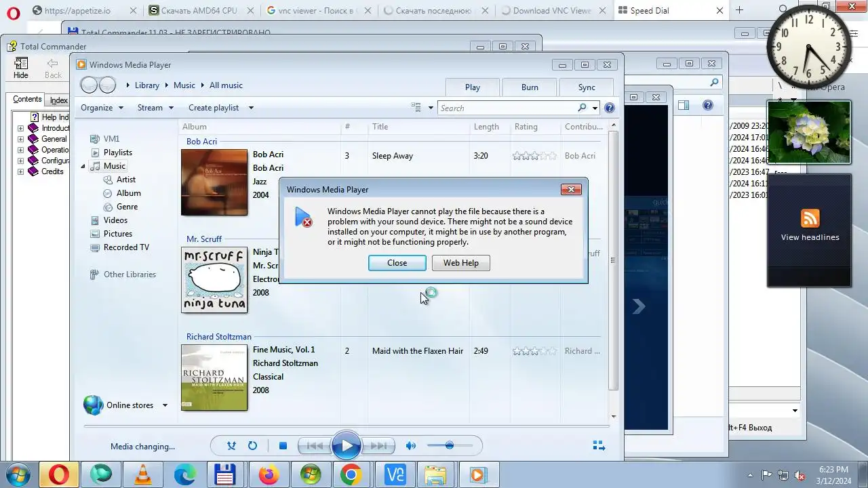Select the Mr. Scruff Ninja Tuna cover

[214, 280]
